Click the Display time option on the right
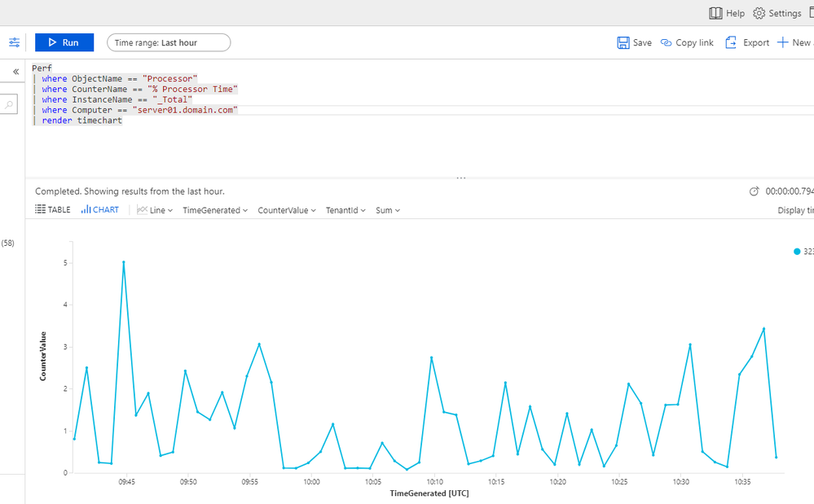The image size is (814, 504). pos(794,209)
